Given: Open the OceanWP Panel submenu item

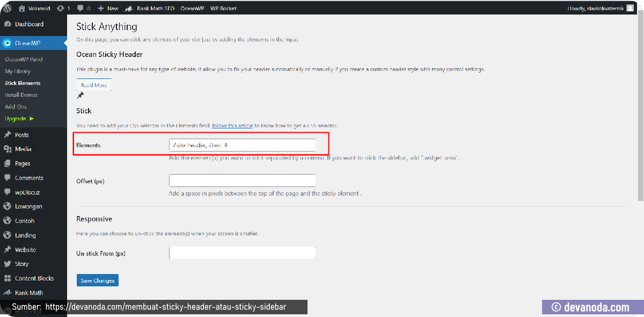Looking at the screenshot, I should pos(24,59).
